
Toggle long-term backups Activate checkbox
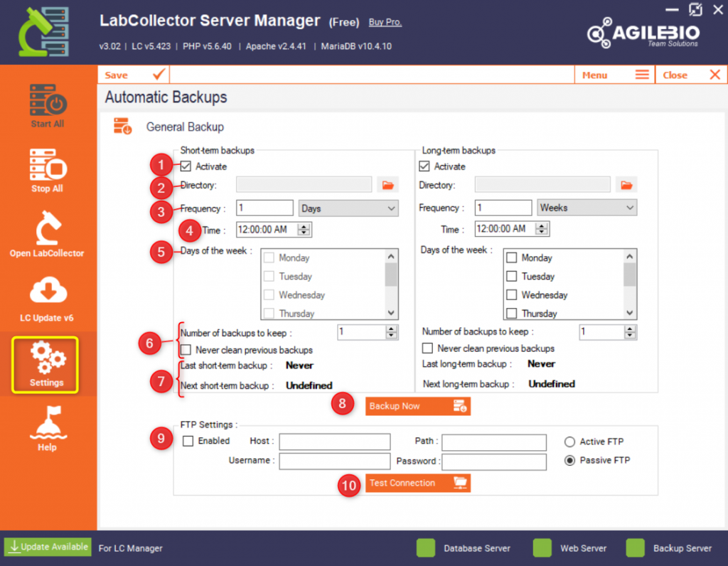(x=424, y=166)
